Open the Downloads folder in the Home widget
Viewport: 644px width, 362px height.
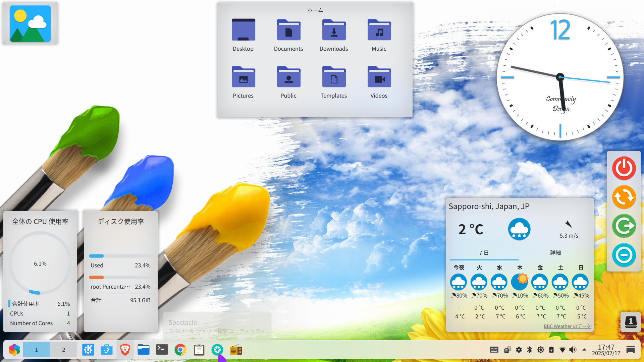[x=334, y=35]
